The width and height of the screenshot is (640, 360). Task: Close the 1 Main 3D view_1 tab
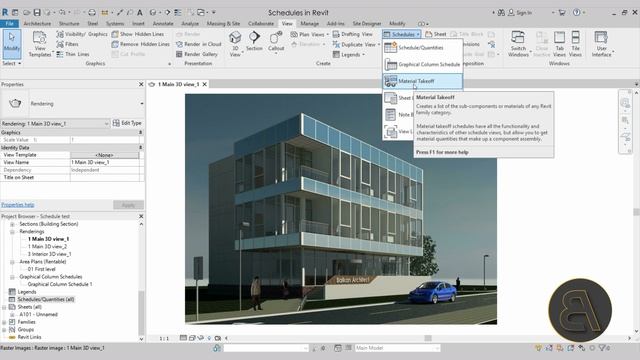(204, 84)
